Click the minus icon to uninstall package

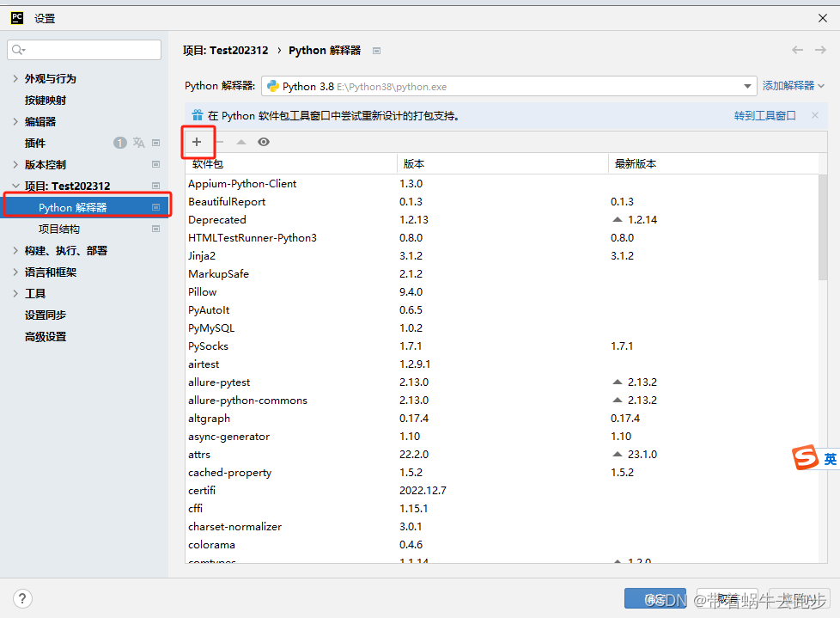[x=220, y=142]
